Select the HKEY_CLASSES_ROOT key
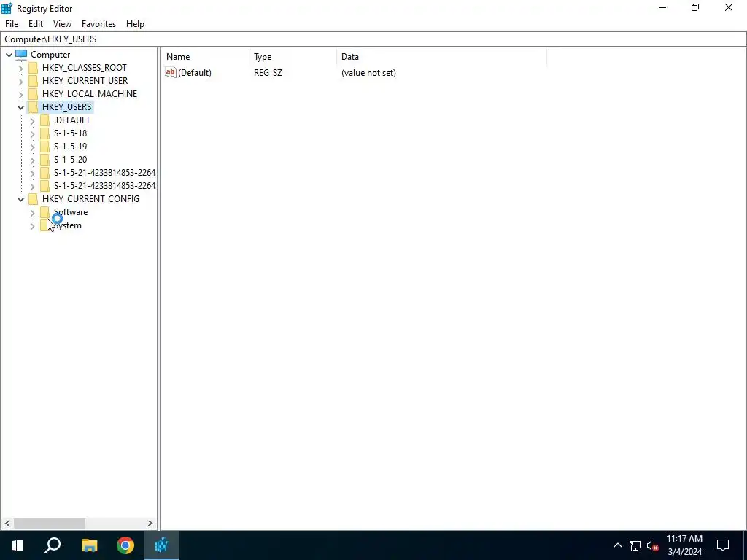The width and height of the screenshot is (747, 560). (85, 68)
